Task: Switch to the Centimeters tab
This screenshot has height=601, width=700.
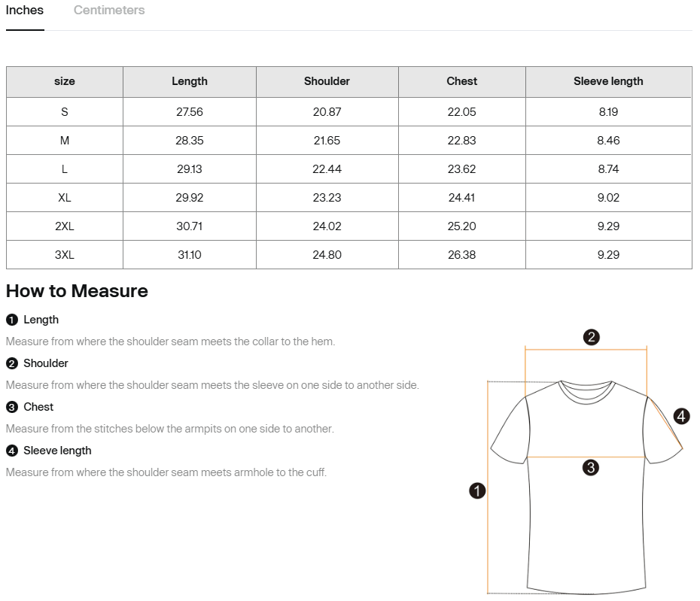Action: tap(109, 11)
